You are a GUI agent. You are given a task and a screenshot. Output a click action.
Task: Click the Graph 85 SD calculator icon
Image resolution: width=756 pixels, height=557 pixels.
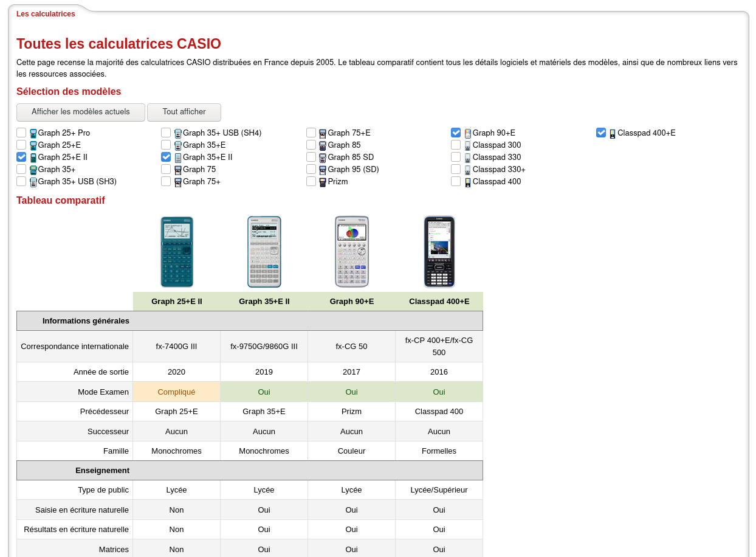(x=323, y=157)
